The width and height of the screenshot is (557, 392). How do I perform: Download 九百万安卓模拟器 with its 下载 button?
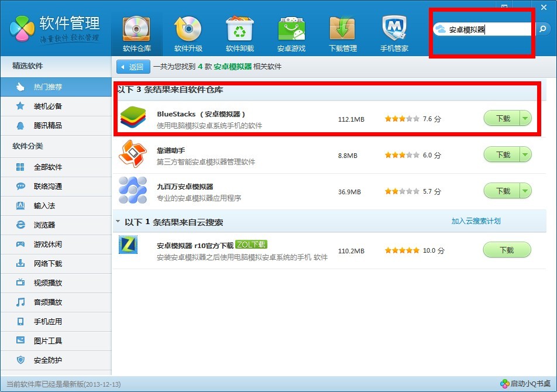click(x=502, y=191)
